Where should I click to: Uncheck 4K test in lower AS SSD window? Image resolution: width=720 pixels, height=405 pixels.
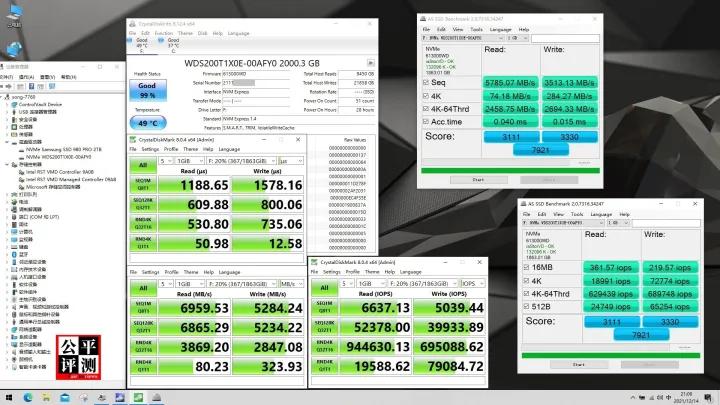coord(526,281)
